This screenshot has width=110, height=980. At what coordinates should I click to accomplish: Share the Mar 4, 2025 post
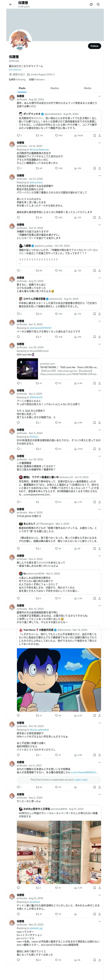click(x=99, y=548)
